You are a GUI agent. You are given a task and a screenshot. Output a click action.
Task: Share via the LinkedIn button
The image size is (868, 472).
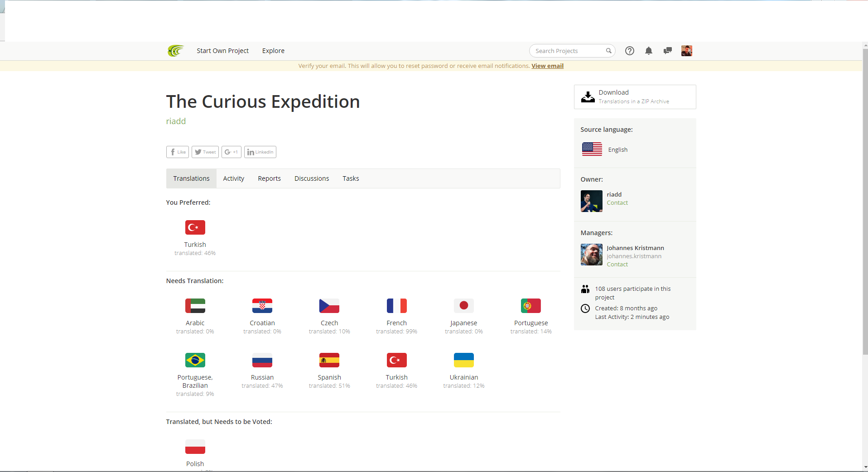click(x=260, y=152)
